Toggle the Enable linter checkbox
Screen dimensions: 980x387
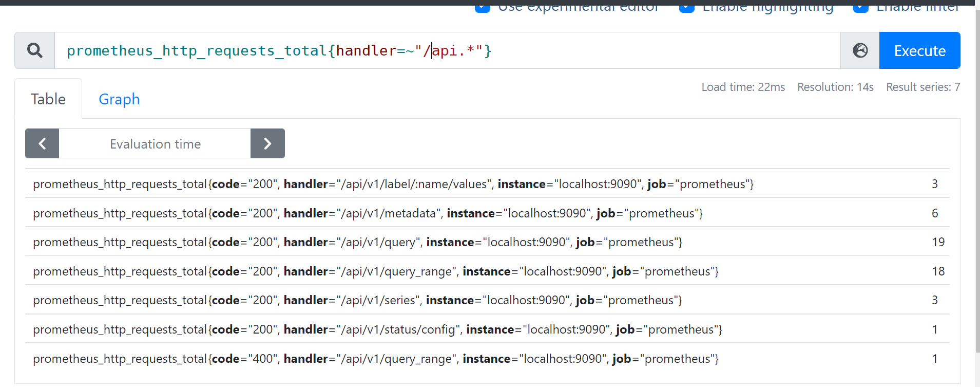coord(860,7)
